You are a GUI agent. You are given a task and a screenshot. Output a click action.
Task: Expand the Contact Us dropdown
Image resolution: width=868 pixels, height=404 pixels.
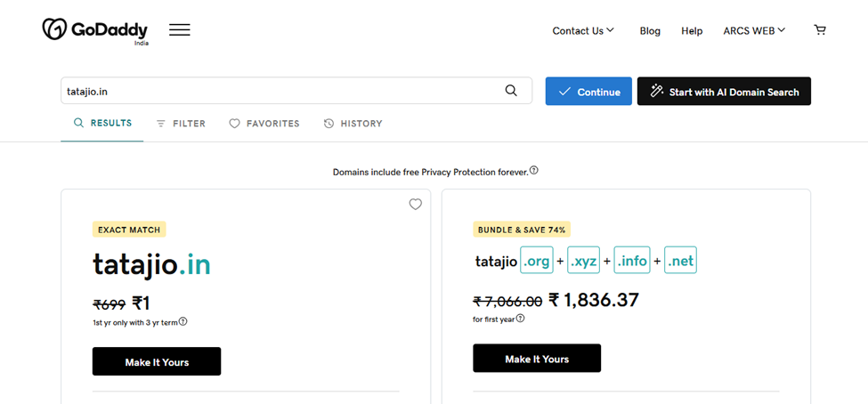point(583,31)
